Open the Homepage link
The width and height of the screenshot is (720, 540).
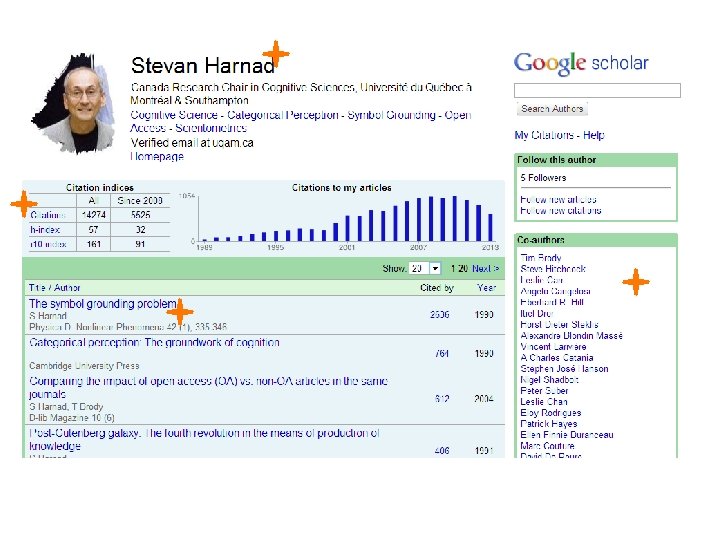coord(157,156)
